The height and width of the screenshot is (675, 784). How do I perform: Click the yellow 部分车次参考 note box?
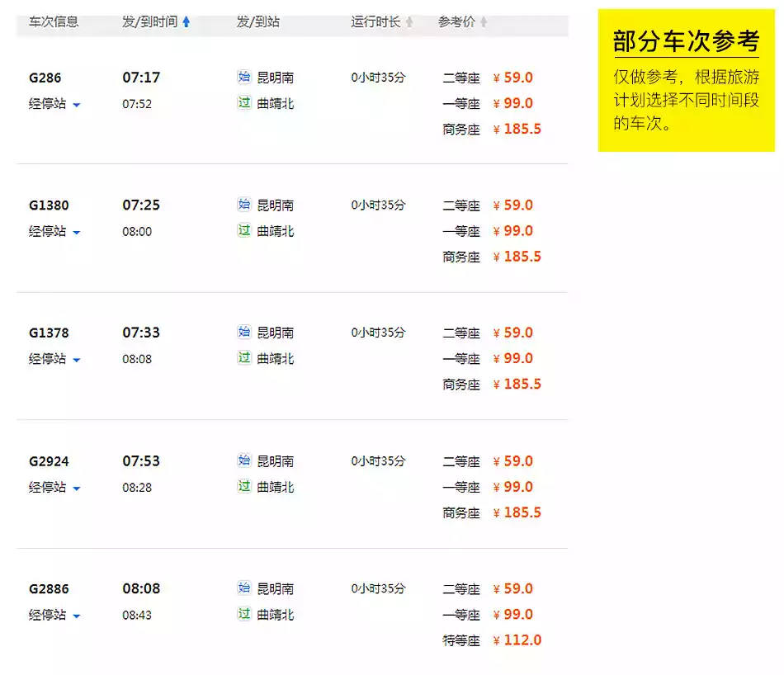[686, 81]
